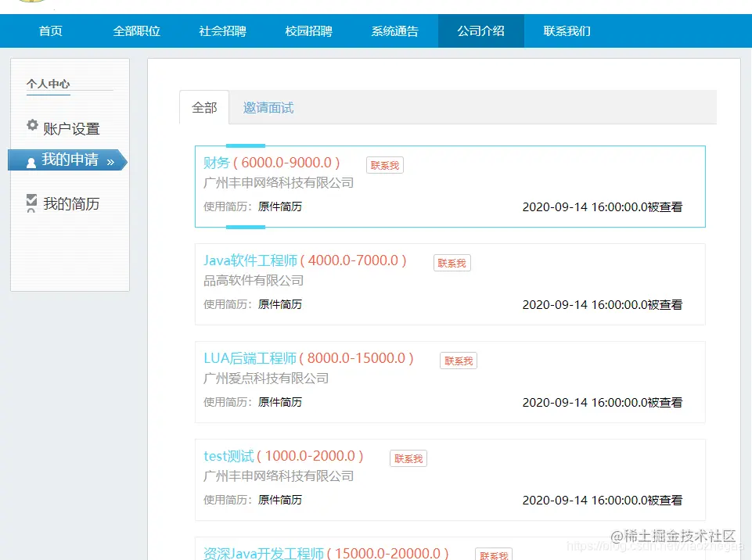Screen dimensions: 752x560
Task: Click the 个人中心 sidebar heading
Action: click(48, 84)
